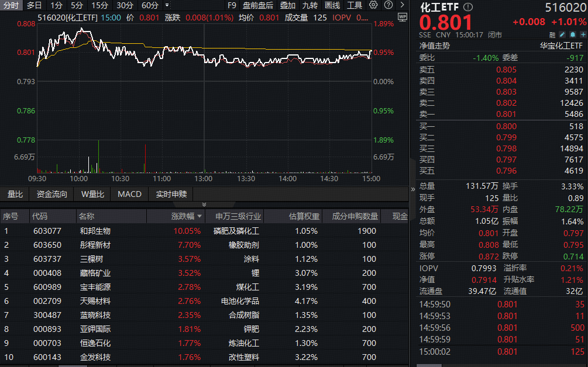The image size is (588, 367).
Task: Toggle the 叠加 overlay option
Action: pyautogui.click(x=288, y=5)
